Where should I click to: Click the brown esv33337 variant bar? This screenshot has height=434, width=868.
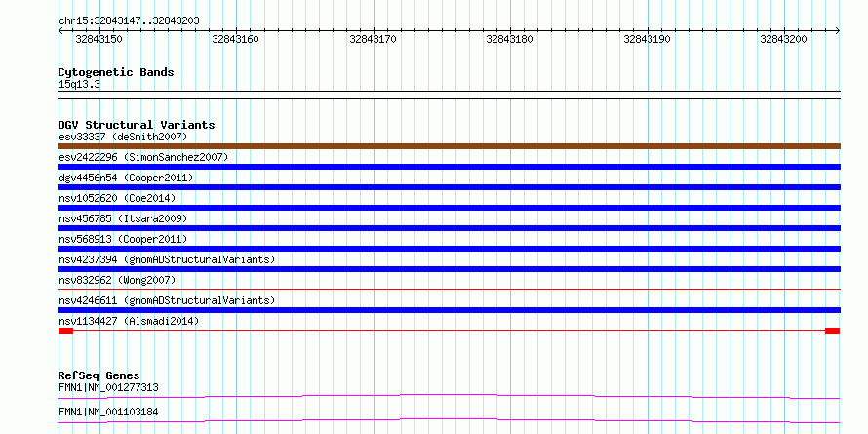[449, 146]
